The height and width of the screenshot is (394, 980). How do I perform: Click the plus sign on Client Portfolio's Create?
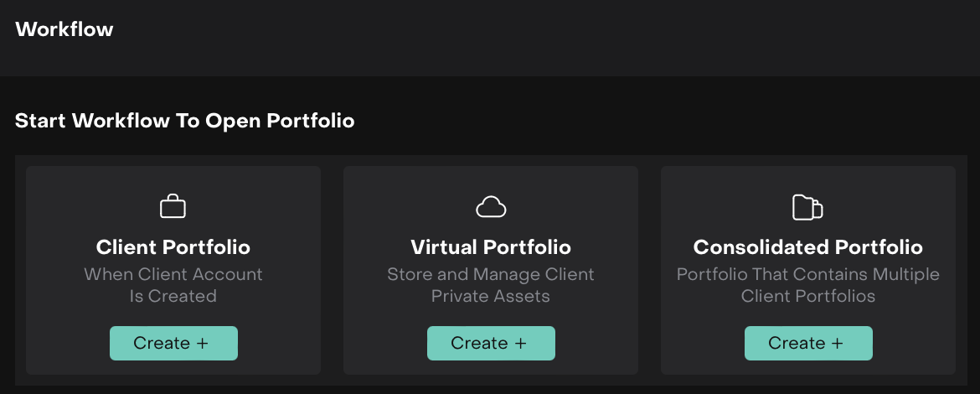tap(203, 343)
